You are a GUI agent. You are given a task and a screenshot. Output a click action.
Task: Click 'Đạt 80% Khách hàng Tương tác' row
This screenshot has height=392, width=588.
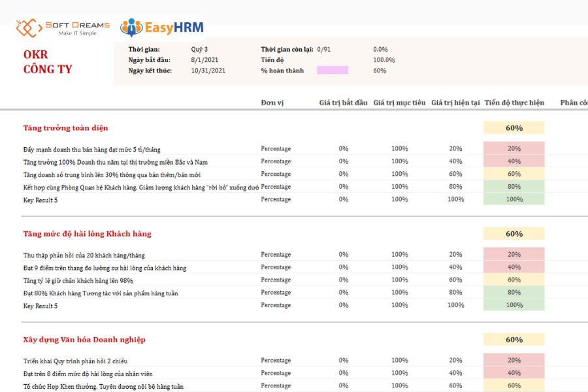tap(101, 293)
